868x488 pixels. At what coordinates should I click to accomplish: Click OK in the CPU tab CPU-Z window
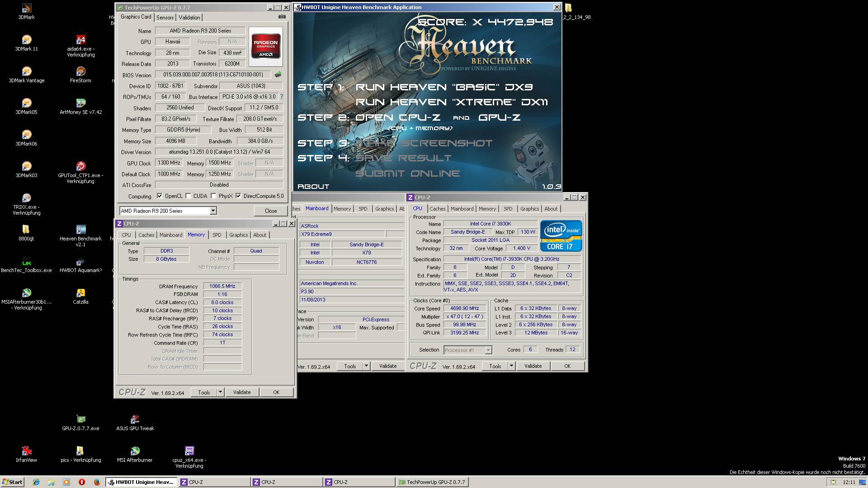tap(567, 366)
